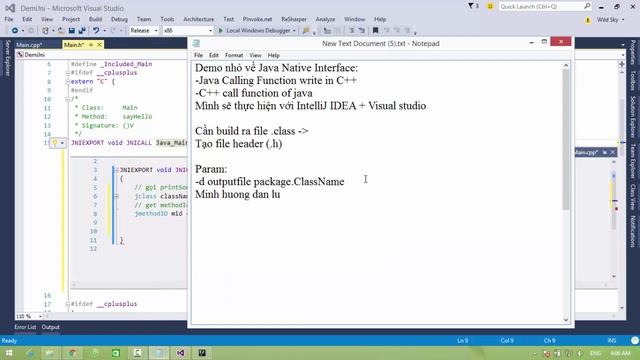Toggle pin on the Main.h tab
The image size is (640, 360).
point(91,44)
